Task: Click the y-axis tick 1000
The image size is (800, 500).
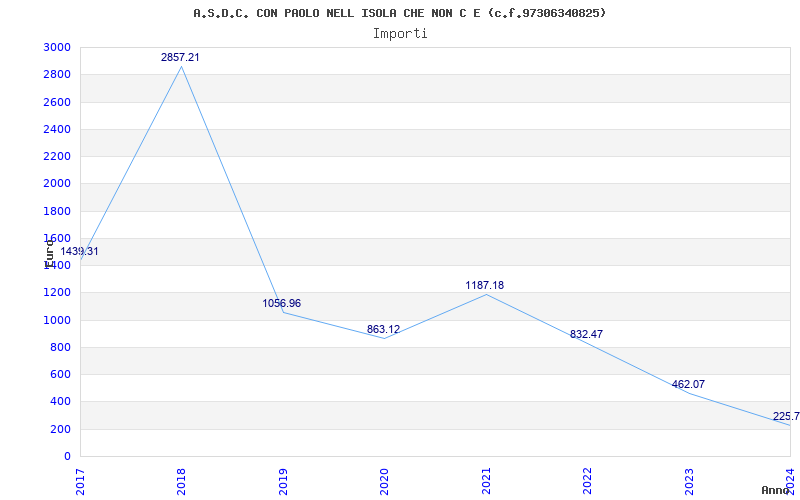Action: coord(57,320)
